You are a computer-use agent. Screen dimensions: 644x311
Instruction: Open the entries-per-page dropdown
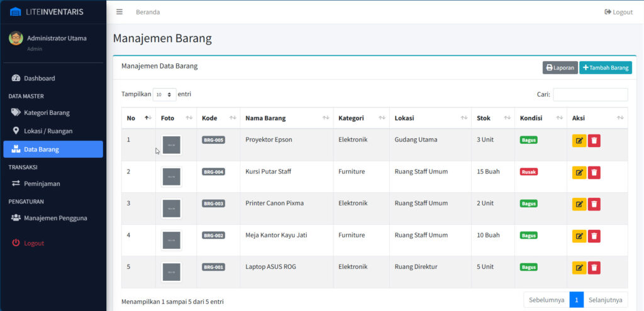tap(165, 94)
